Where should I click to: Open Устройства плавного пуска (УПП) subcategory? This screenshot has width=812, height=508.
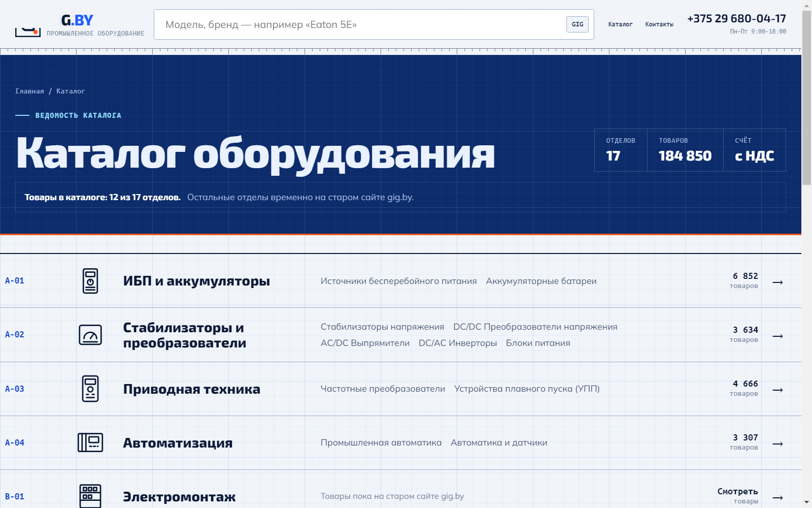click(527, 389)
